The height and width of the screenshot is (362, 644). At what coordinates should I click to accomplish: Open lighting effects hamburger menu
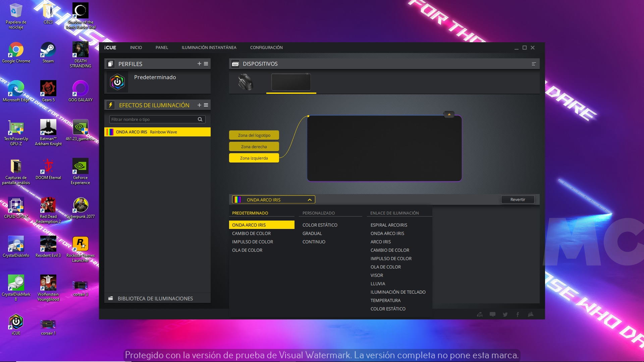206,105
